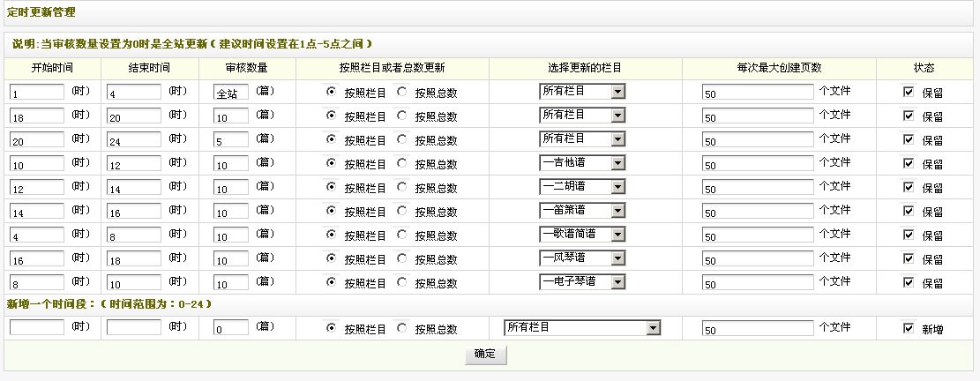Click the start time field containing 18
Screen dimensions: 980x381
pyautogui.click(x=37, y=116)
